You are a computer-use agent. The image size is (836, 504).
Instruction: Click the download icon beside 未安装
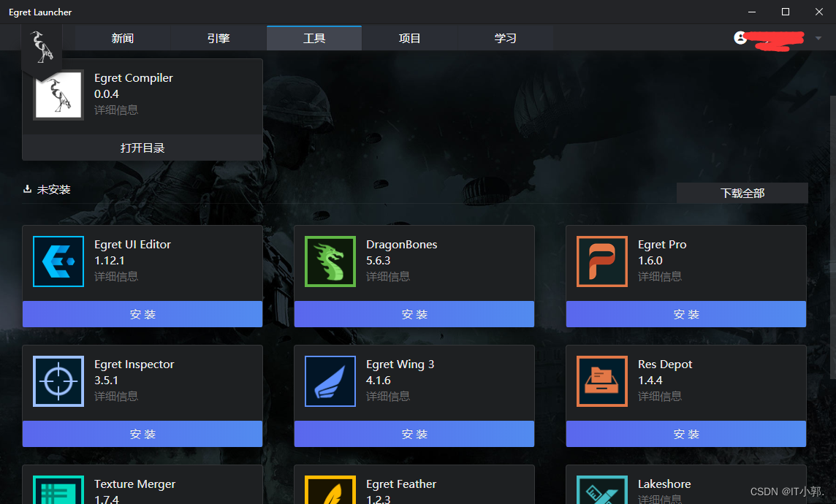[x=27, y=189]
